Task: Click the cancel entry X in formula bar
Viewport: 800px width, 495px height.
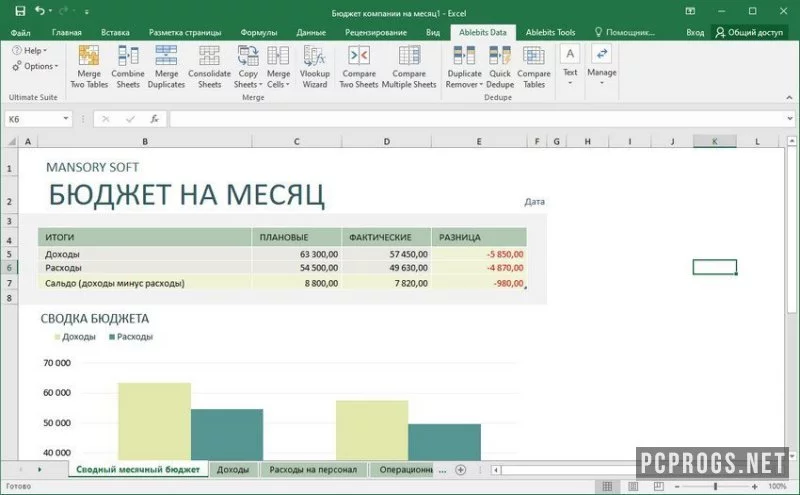Action: (106, 119)
